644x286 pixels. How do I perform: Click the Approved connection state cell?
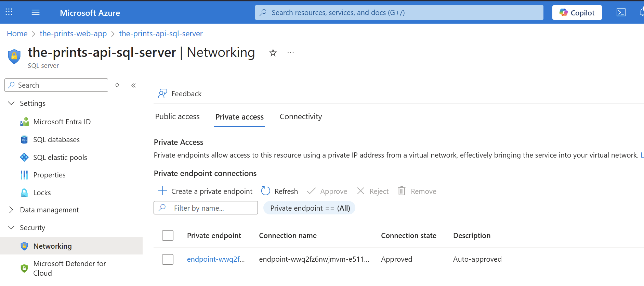(397, 259)
